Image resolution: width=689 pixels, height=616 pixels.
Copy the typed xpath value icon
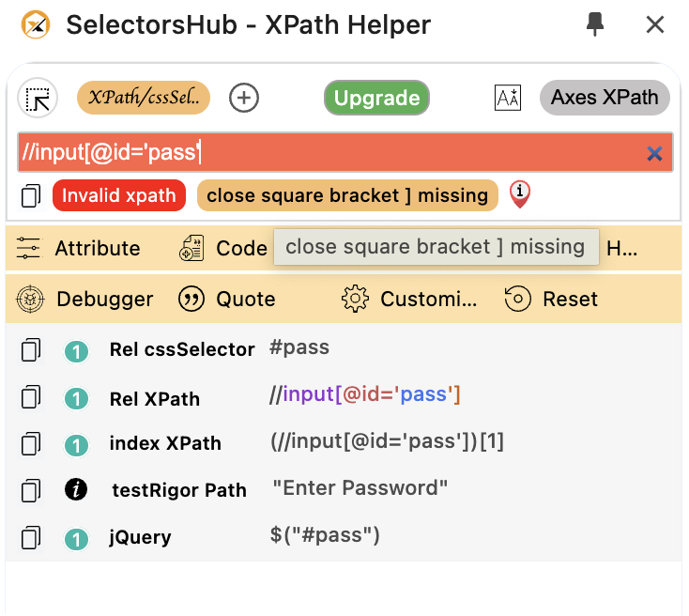point(31,195)
